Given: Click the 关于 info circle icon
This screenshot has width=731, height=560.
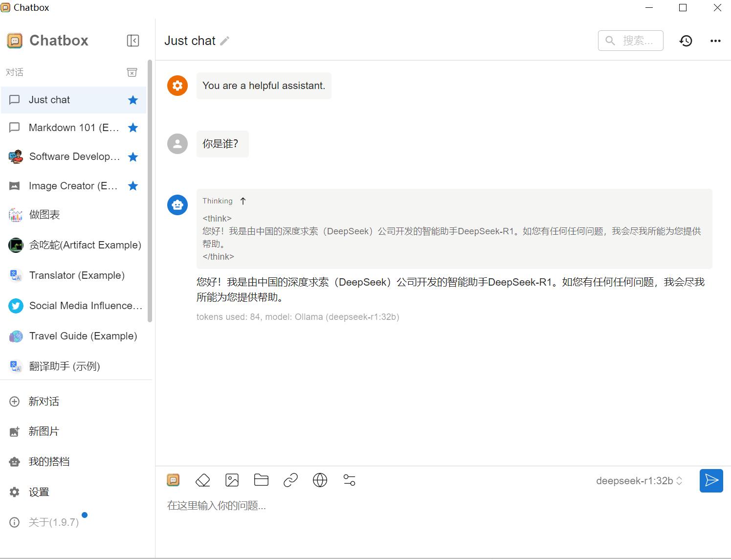Looking at the screenshot, I should [15, 522].
